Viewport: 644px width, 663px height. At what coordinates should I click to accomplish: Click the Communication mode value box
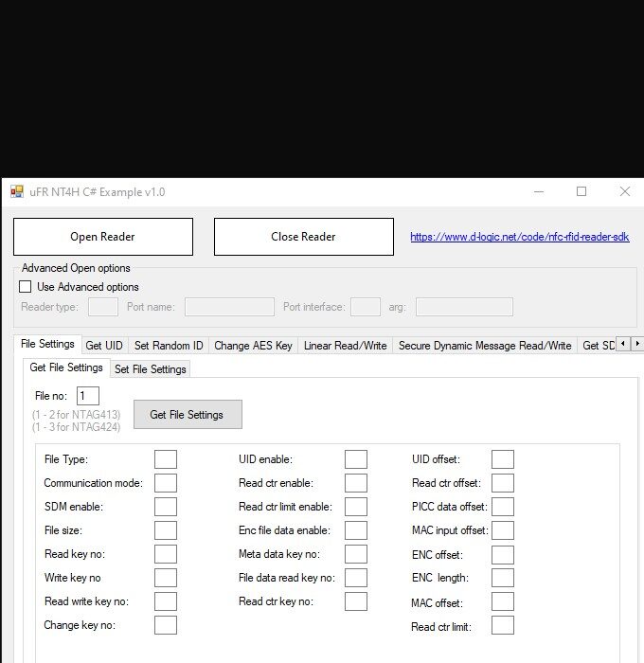[166, 483]
